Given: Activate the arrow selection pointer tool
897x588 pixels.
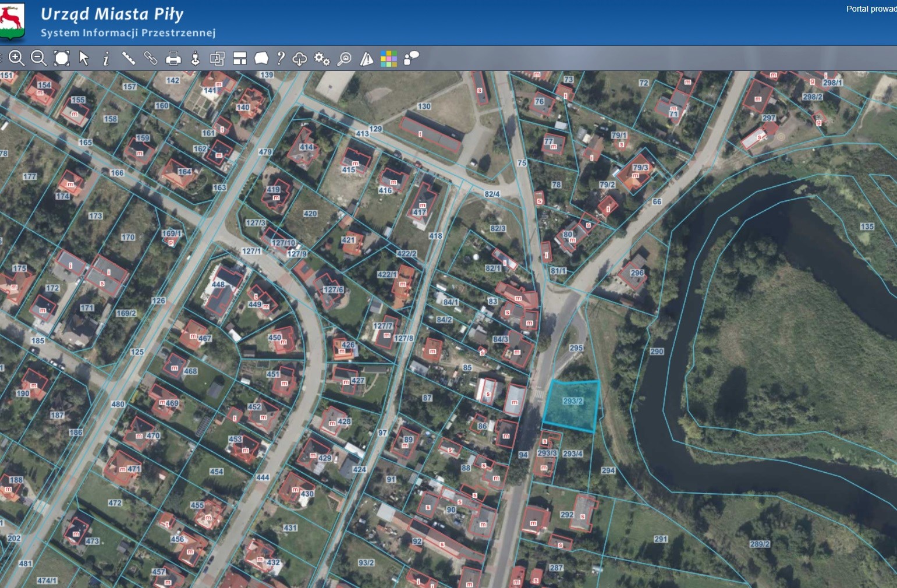Looking at the screenshot, I should click(84, 58).
